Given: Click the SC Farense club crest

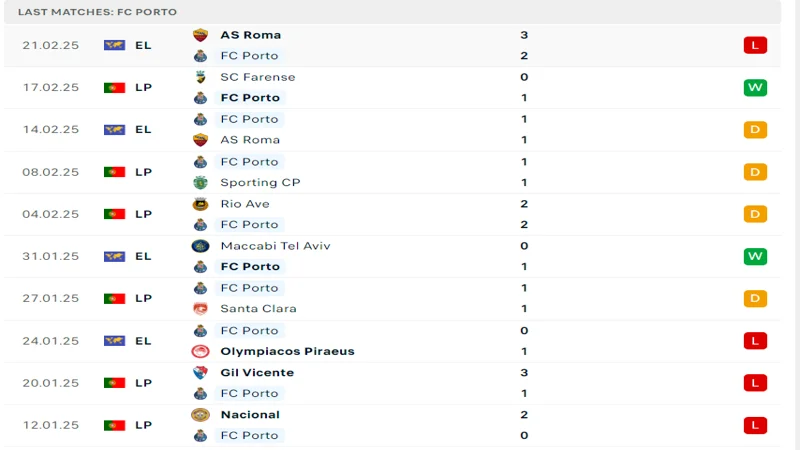Looking at the screenshot, I should click(201, 77).
